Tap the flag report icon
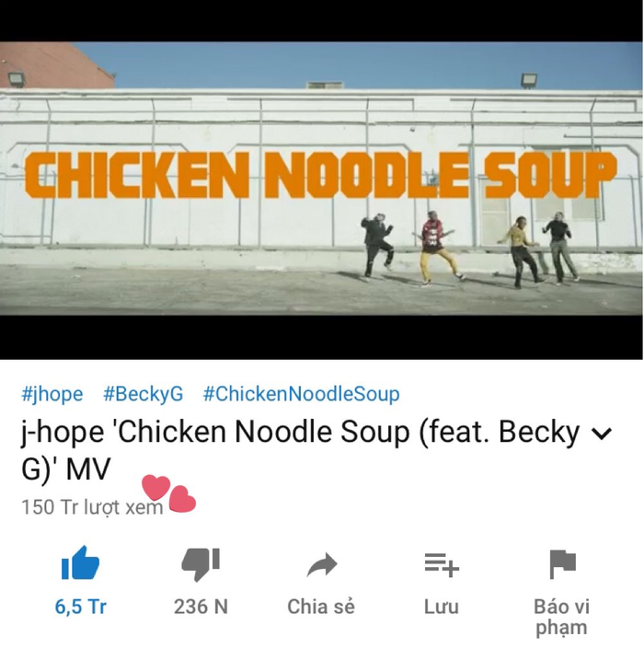Viewport: 644px width, 660px height. point(562,564)
